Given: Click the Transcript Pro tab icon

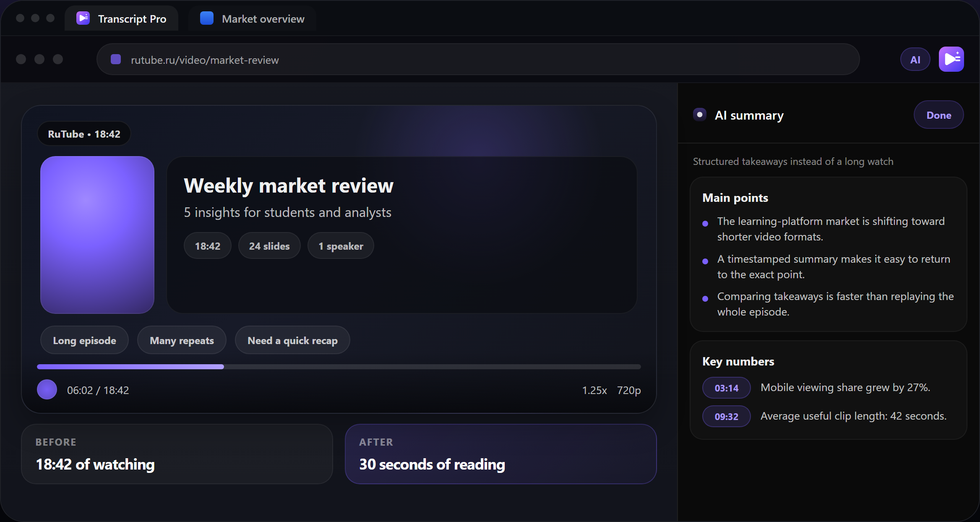Looking at the screenshot, I should click(83, 18).
